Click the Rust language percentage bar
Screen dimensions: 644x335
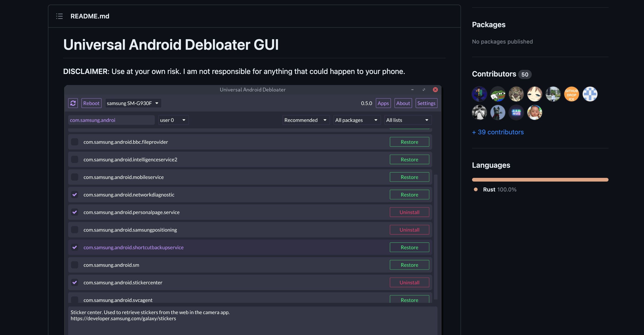click(540, 179)
